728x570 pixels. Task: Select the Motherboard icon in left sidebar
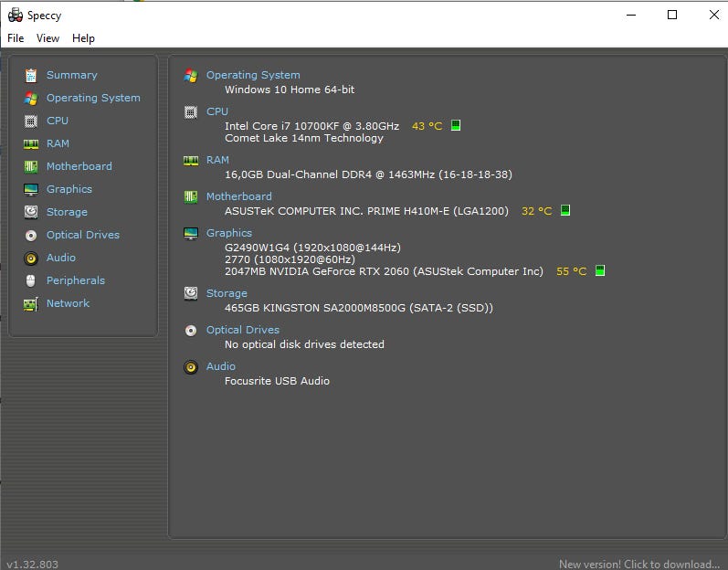(x=31, y=166)
